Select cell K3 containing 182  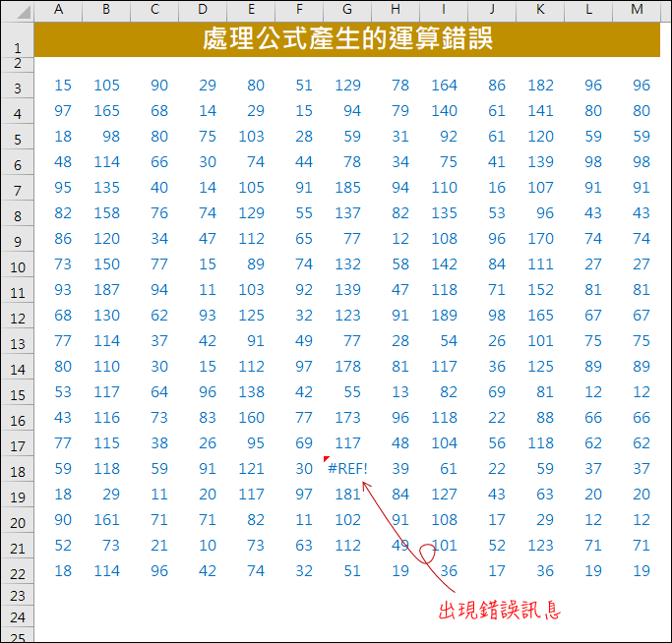[x=540, y=86]
